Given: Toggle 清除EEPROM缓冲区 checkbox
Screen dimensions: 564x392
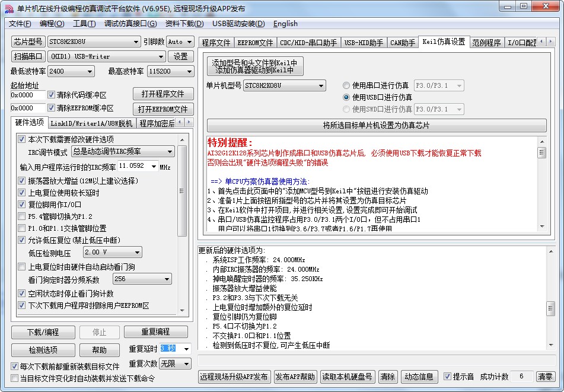Looking at the screenshot, I should click(x=51, y=108).
